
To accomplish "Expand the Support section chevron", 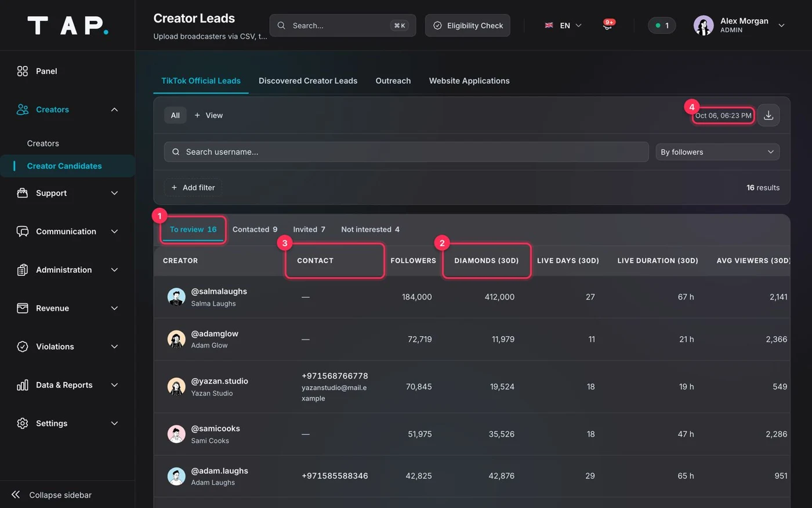I will coord(114,193).
